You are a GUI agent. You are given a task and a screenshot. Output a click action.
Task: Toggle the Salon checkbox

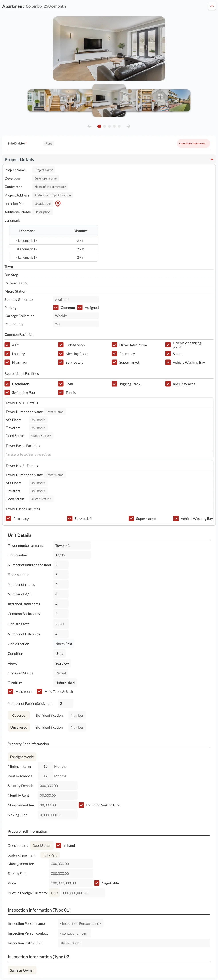pos(168,353)
